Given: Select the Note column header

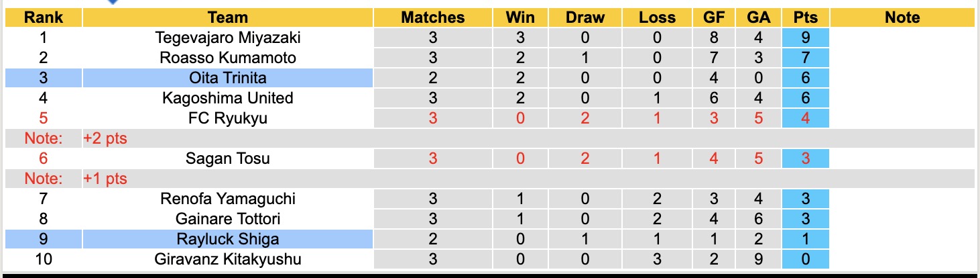Looking at the screenshot, I should [x=902, y=17].
